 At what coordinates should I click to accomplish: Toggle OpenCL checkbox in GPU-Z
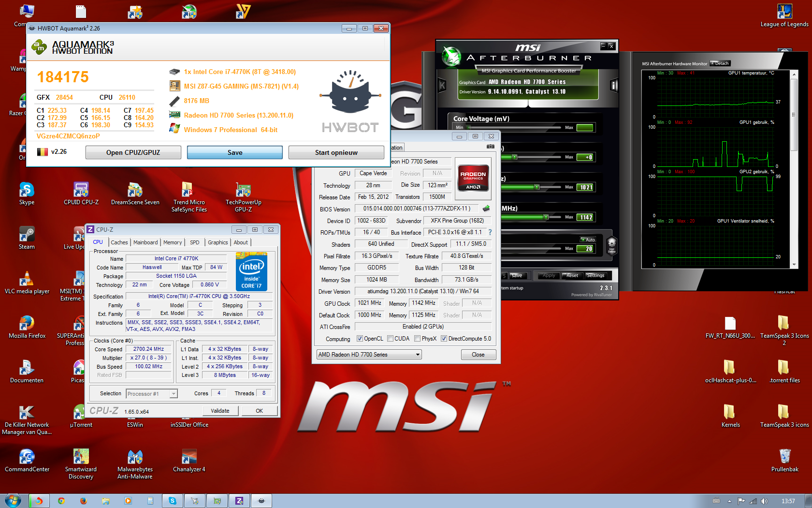coord(359,339)
